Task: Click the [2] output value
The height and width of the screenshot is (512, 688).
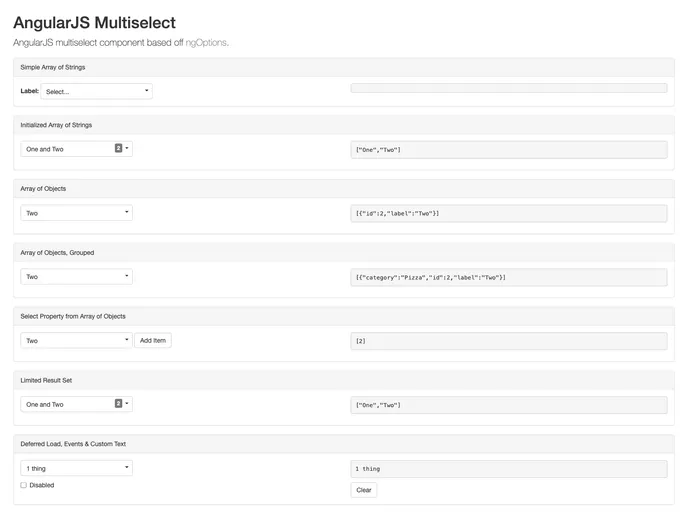Action: coord(360,341)
